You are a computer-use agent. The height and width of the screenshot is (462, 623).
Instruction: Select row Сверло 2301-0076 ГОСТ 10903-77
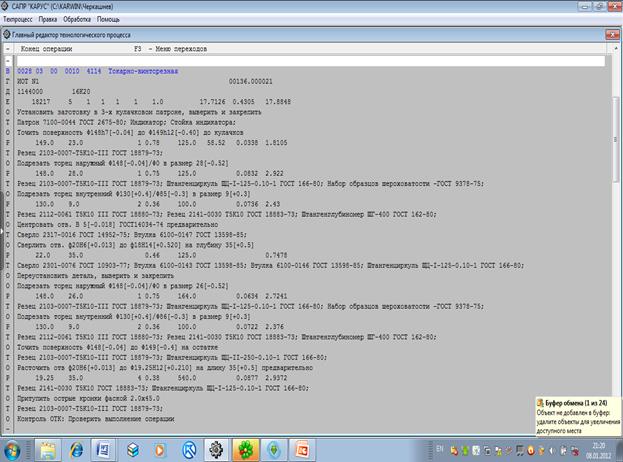click(x=271, y=265)
